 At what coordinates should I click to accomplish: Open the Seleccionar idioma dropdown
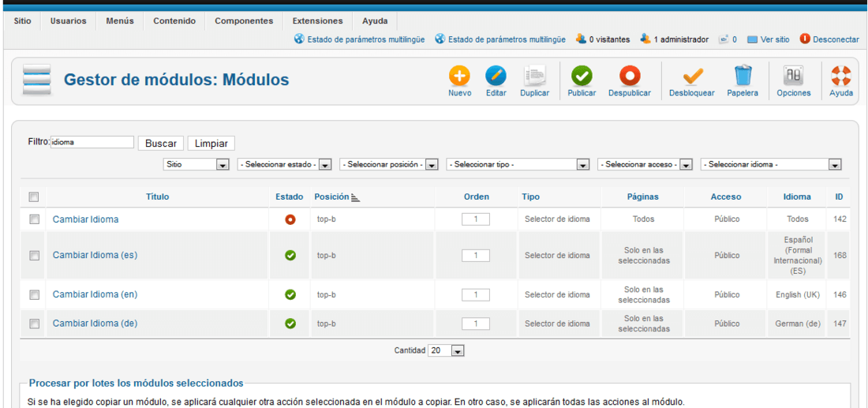pos(771,164)
